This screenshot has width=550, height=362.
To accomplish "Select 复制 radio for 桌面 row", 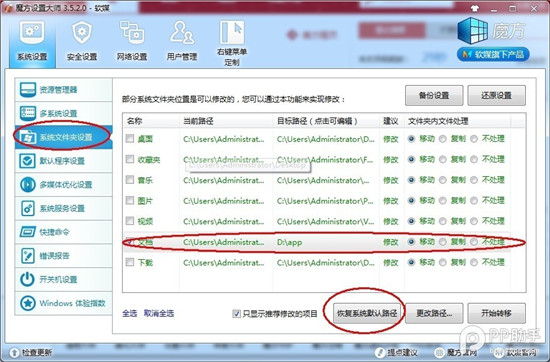I will [x=443, y=139].
